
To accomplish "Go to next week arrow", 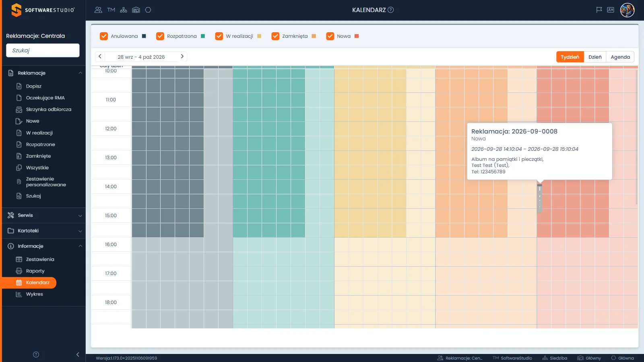I will pos(182,57).
